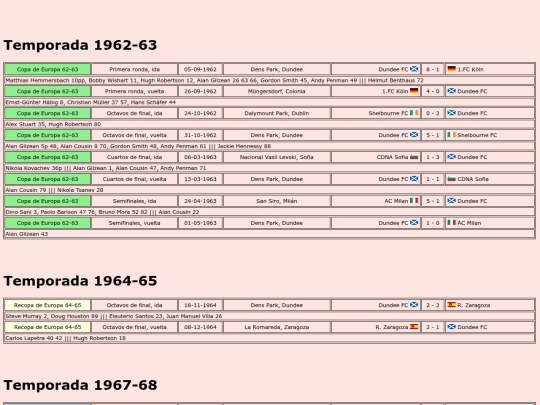
Task: Click the 'San Siro, Milán' venue cell
Action: [x=277, y=201]
